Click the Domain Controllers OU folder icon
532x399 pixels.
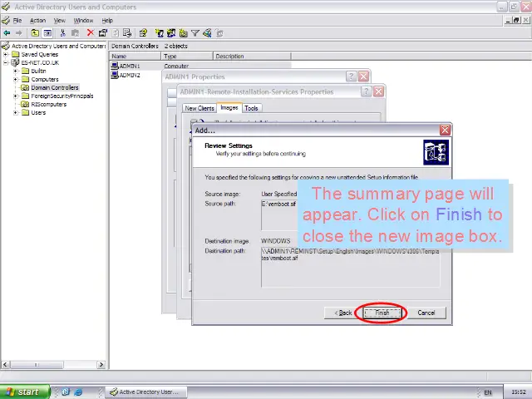tap(25, 87)
